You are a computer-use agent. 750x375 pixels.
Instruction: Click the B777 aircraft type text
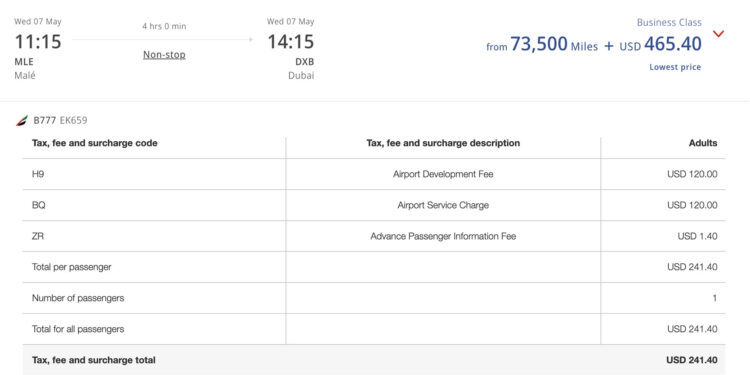point(44,121)
